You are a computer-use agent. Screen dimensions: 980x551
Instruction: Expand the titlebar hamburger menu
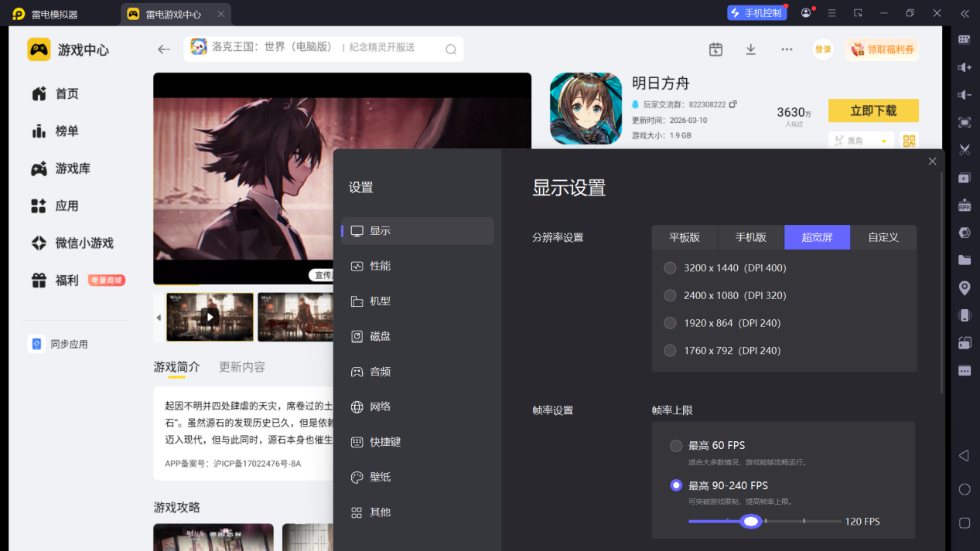pos(832,13)
